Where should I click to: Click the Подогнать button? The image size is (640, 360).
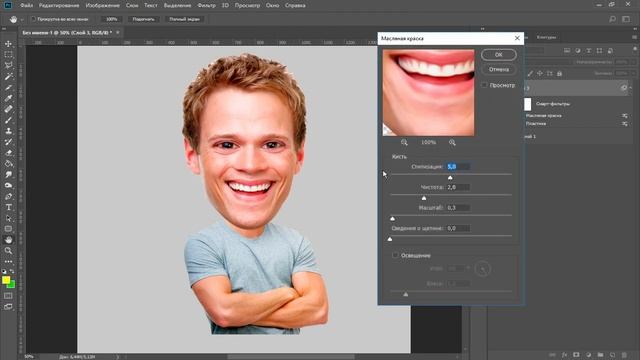click(x=144, y=19)
